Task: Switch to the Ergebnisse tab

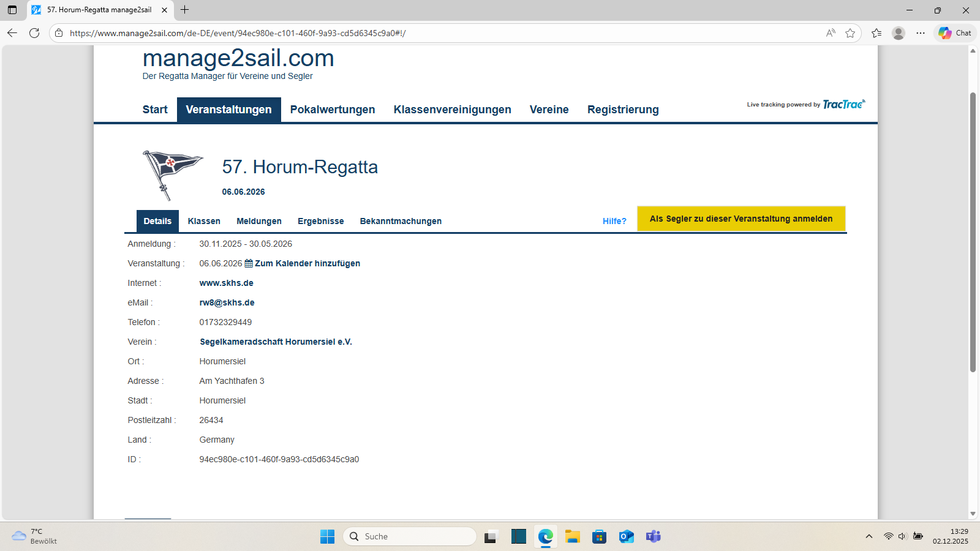Action: click(x=321, y=221)
